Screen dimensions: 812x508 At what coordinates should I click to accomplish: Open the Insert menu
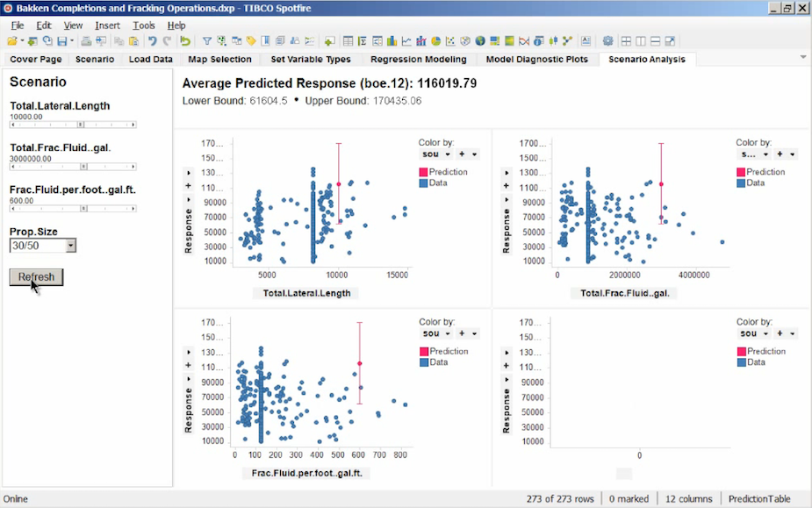pyautogui.click(x=107, y=25)
